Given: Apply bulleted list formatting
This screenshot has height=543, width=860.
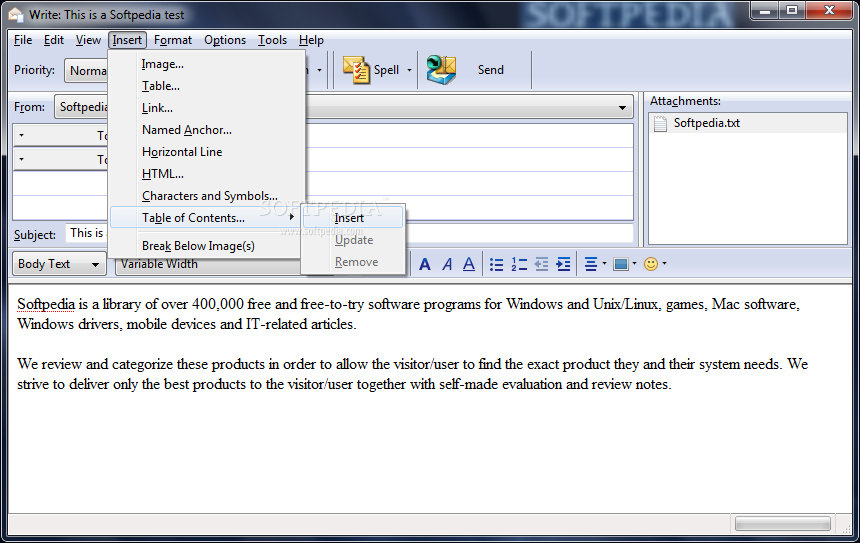Looking at the screenshot, I should tap(496, 264).
